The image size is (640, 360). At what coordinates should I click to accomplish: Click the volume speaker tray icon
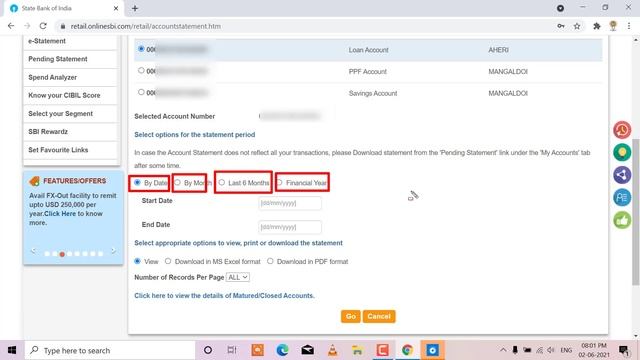551,350
